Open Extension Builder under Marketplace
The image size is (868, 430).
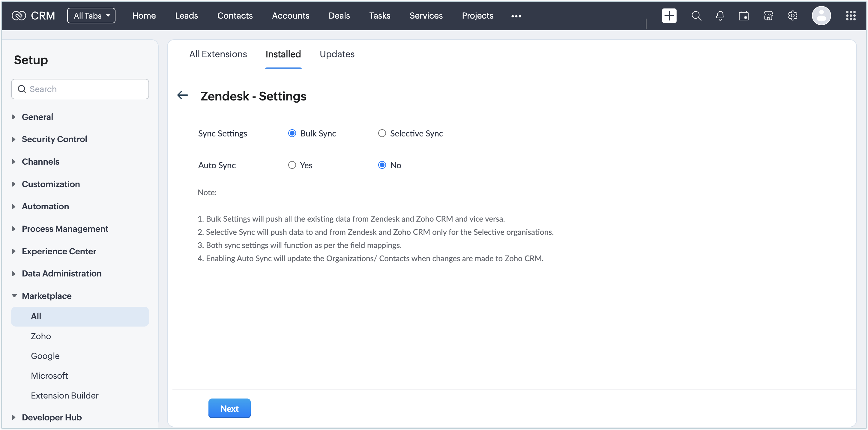(65, 395)
